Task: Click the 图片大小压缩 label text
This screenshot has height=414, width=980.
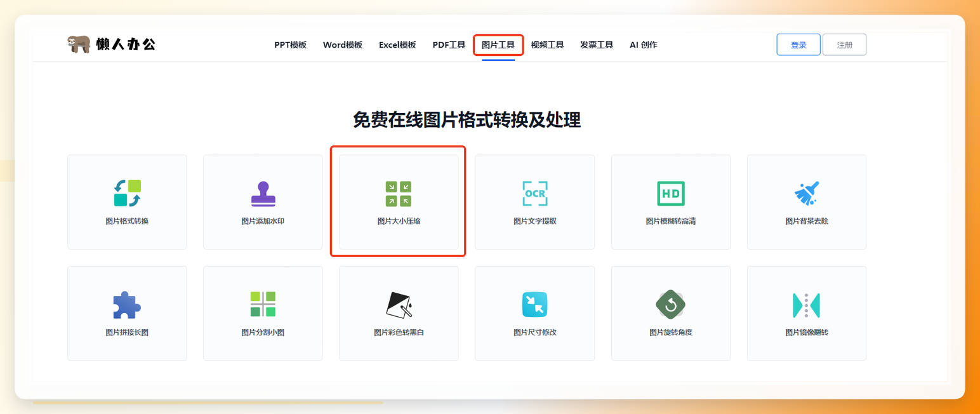Action: pyautogui.click(x=399, y=222)
